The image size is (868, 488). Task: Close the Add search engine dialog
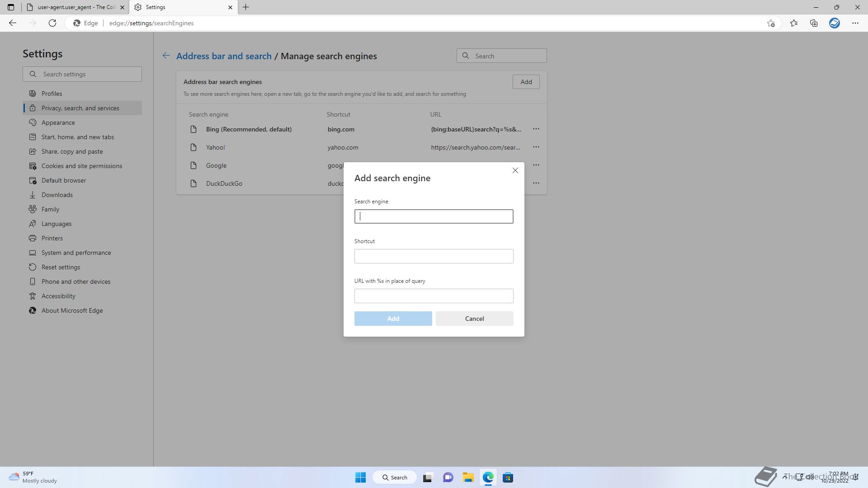pyautogui.click(x=515, y=170)
